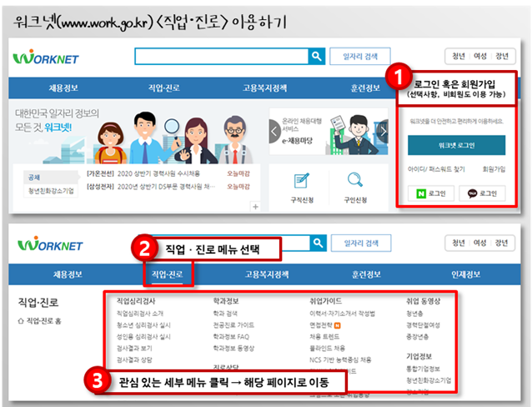Viewport: 532px width, 407px height.
Task: Click the plus icon below the job listings
Action: pos(255,206)
